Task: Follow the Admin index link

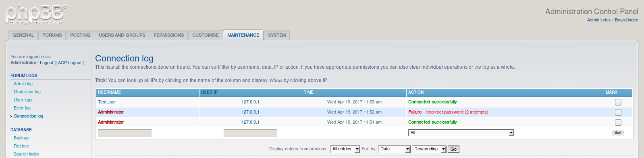Action: pos(599,20)
